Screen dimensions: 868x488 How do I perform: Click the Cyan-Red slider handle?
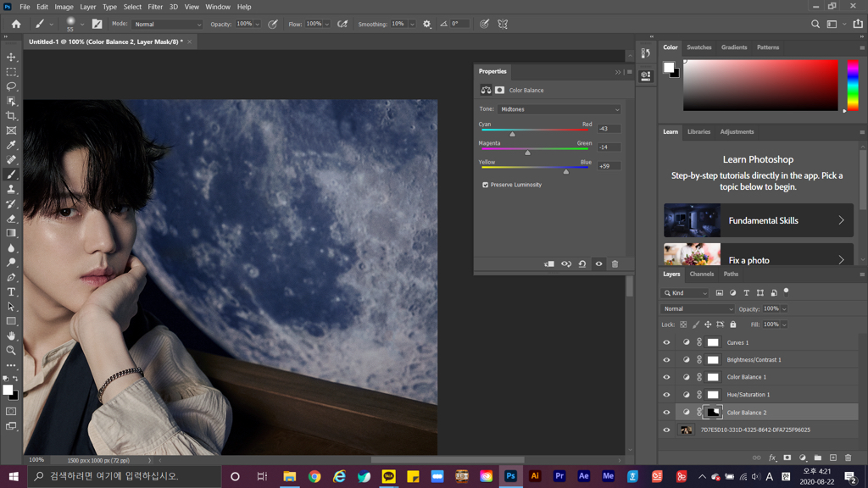coord(513,134)
